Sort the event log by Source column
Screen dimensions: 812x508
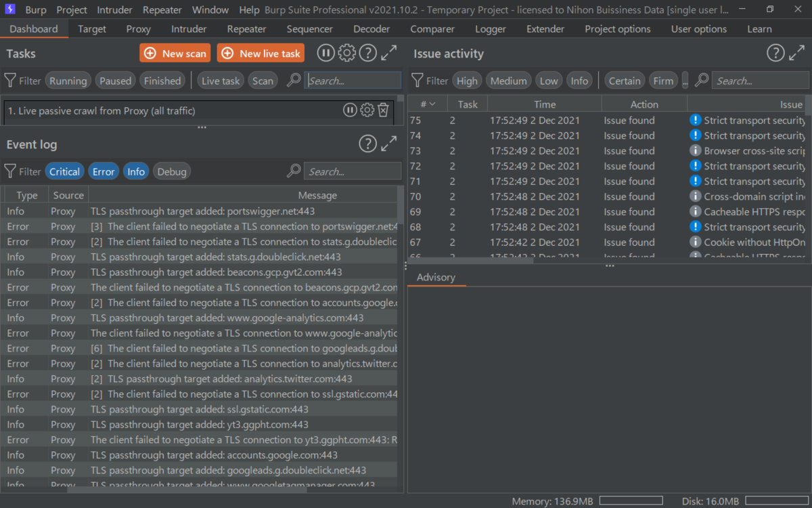(x=68, y=195)
